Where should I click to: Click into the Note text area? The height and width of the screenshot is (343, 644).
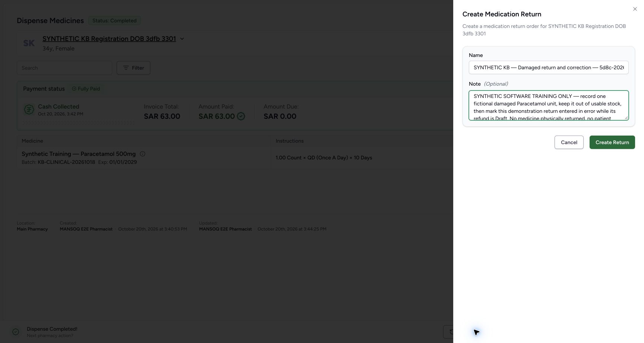549,105
